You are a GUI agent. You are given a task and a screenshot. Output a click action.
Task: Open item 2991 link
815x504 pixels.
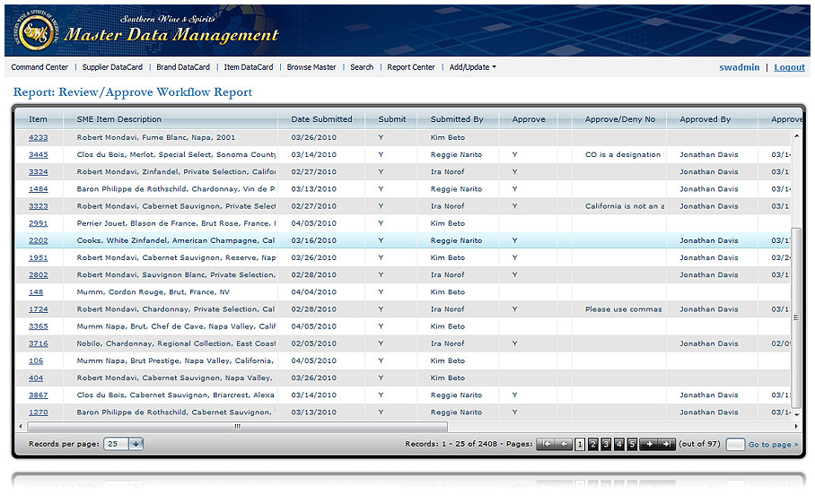[x=38, y=223]
